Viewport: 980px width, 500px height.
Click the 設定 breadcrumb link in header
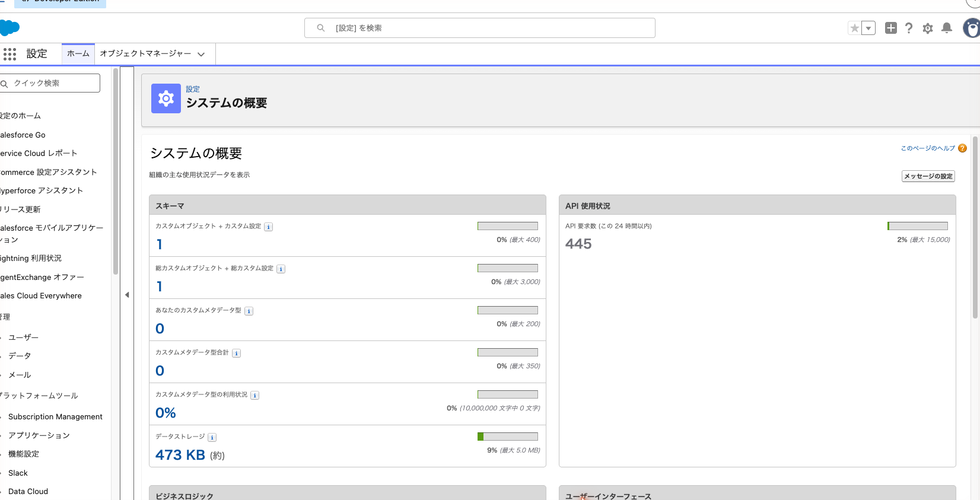(x=193, y=89)
